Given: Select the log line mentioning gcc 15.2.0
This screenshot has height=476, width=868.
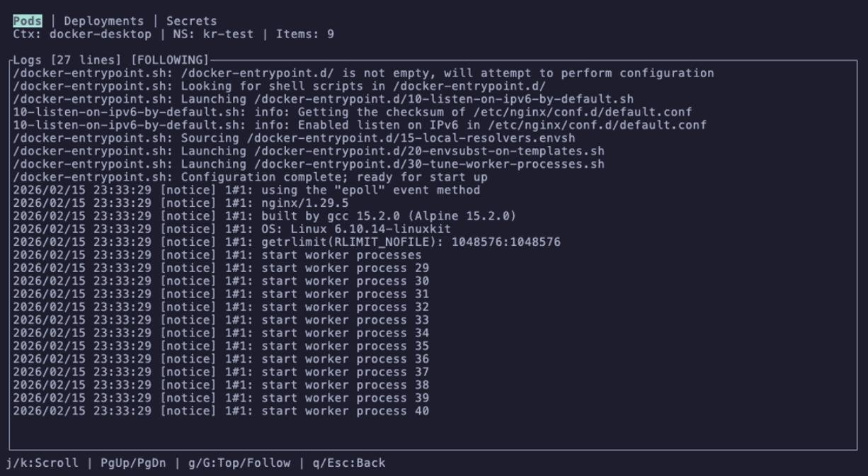Looking at the screenshot, I should pyautogui.click(x=264, y=216).
